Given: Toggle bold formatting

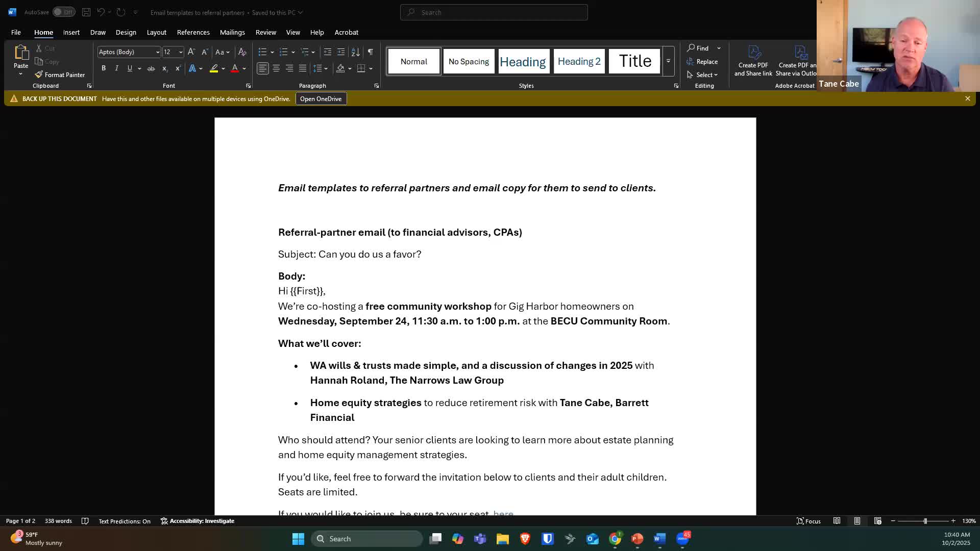Looking at the screenshot, I should [x=104, y=68].
